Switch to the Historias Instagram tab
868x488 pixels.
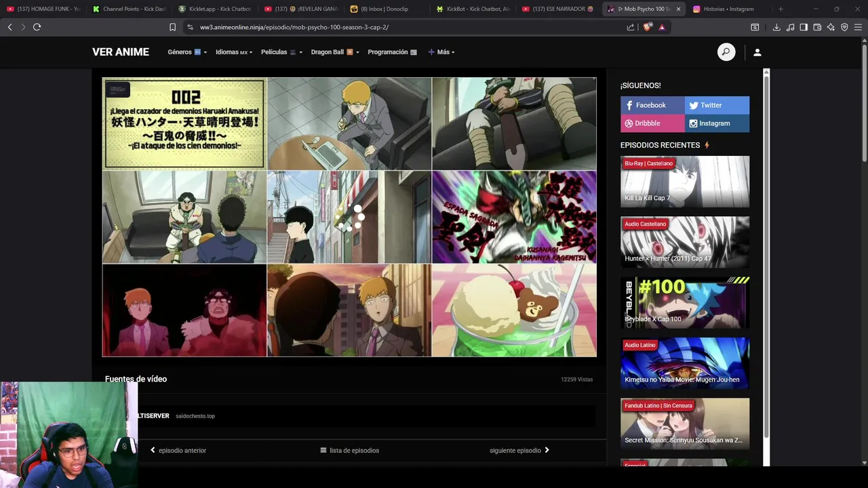click(x=728, y=9)
